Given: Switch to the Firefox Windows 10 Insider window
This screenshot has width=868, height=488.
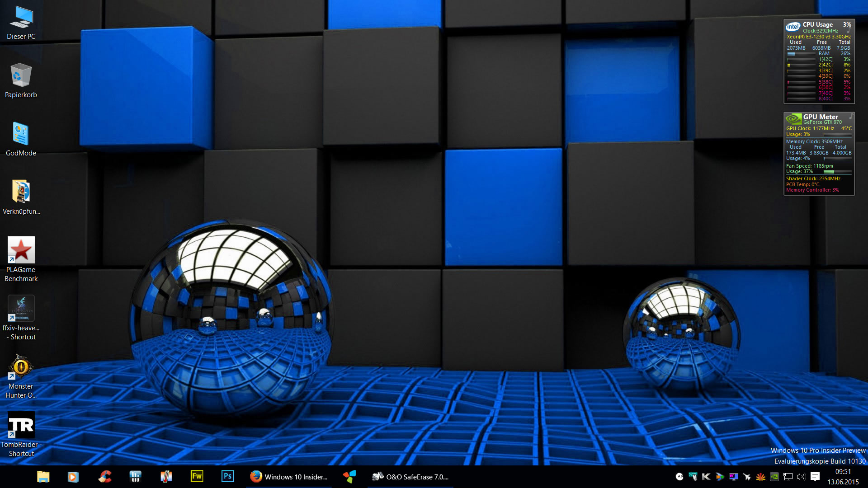Looking at the screenshot, I should (289, 477).
